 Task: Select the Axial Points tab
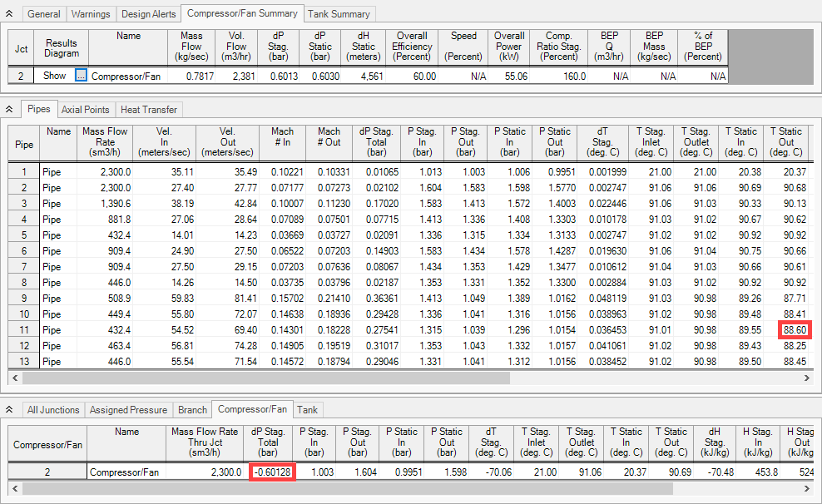click(x=85, y=109)
